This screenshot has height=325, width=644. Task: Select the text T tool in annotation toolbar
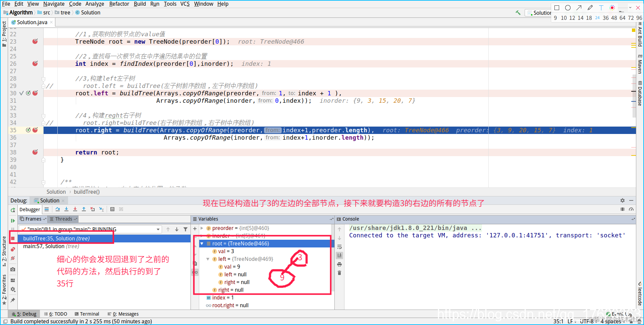pos(601,8)
